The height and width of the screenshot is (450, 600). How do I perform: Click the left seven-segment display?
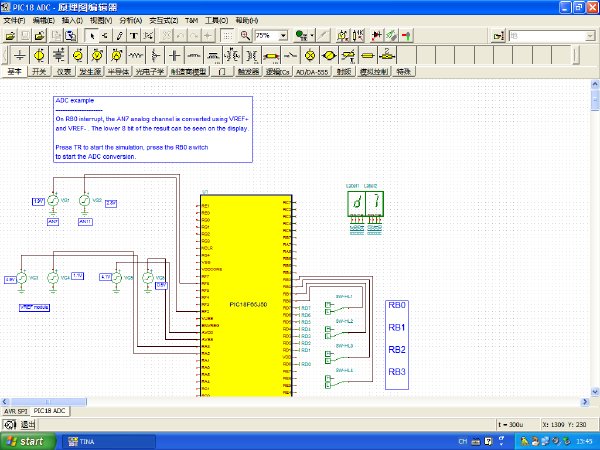pyautogui.click(x=357, y=204)
